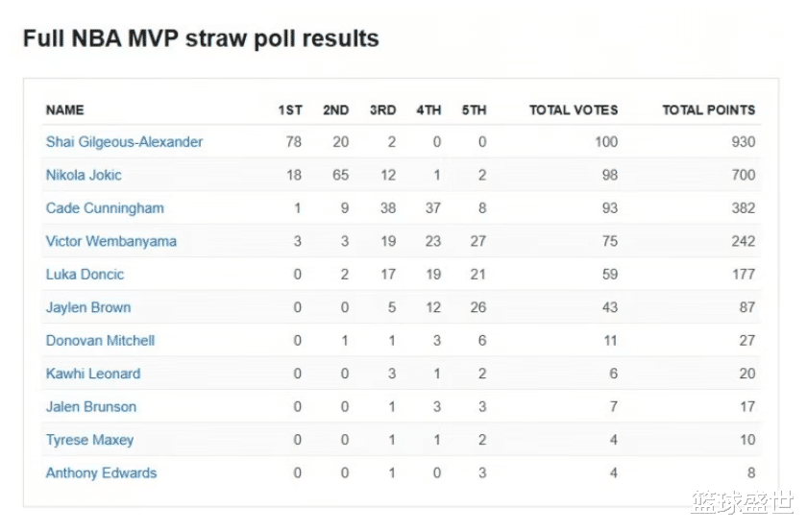This screenshot has width=807, height=532.
Task: Select the 3RD column header
Action: (x=382, y=110)
